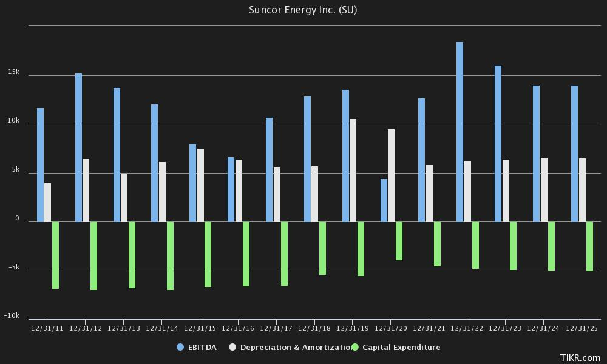Click the 12/31/25 x-axis label

click(582, 328)
